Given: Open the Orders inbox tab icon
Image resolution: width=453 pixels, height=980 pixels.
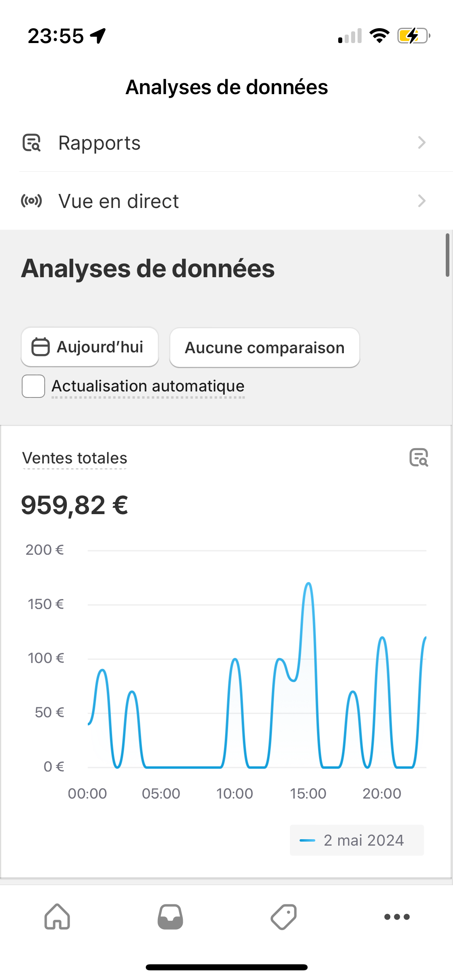Looking at the screenshot, I should 170,917.
